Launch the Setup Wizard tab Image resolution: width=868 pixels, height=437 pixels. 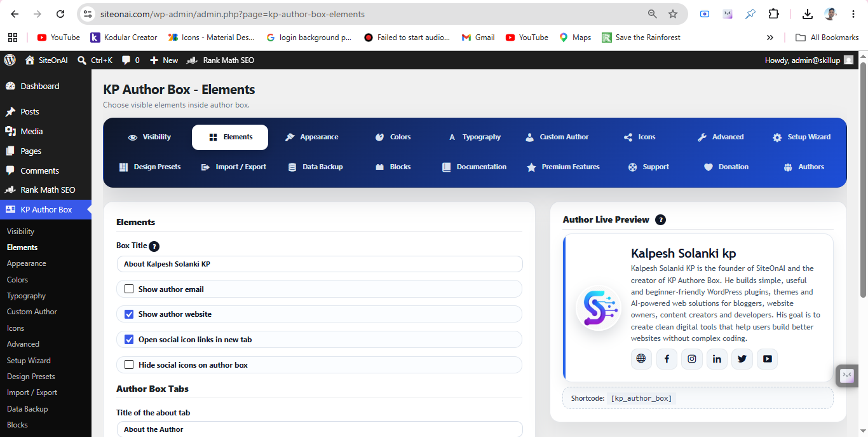tap(801, 137)
